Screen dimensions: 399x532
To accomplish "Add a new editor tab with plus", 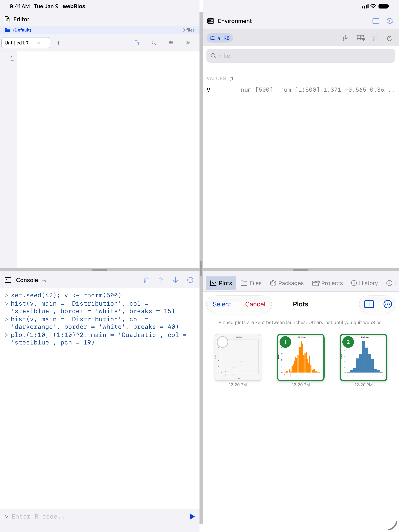I will click(58, 43).
